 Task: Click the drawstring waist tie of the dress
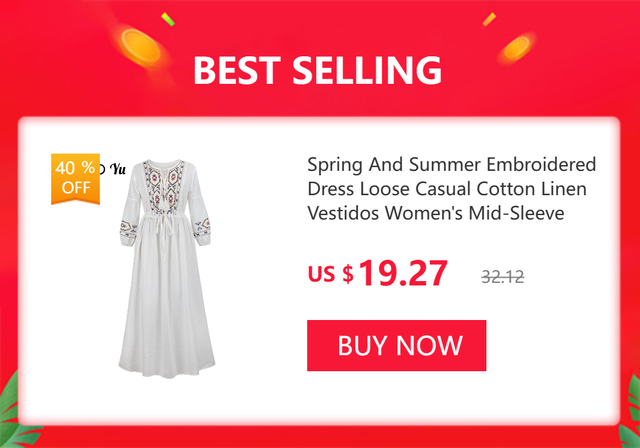coord(165,237)
